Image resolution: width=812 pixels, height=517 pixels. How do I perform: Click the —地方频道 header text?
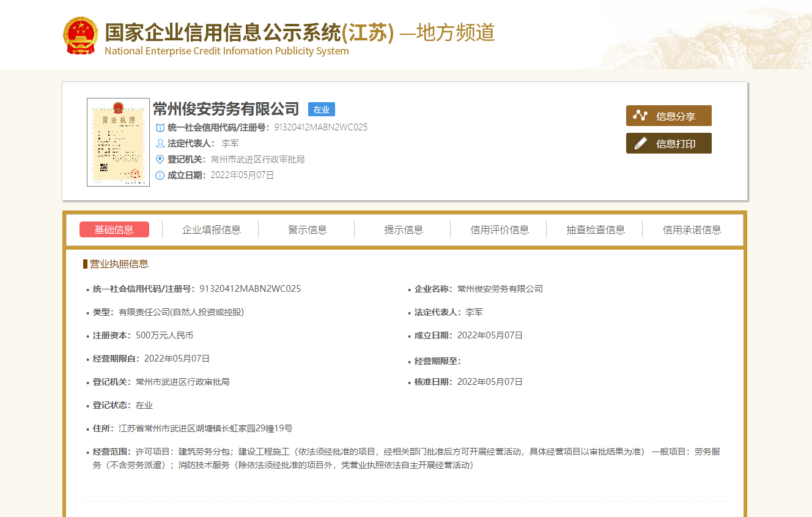tap(448, 32)
